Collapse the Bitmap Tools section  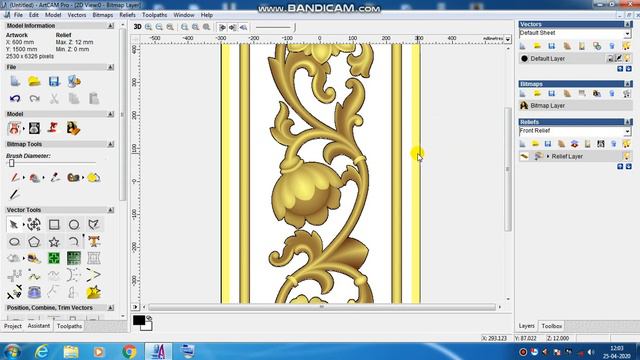click(x=111, y=144)
